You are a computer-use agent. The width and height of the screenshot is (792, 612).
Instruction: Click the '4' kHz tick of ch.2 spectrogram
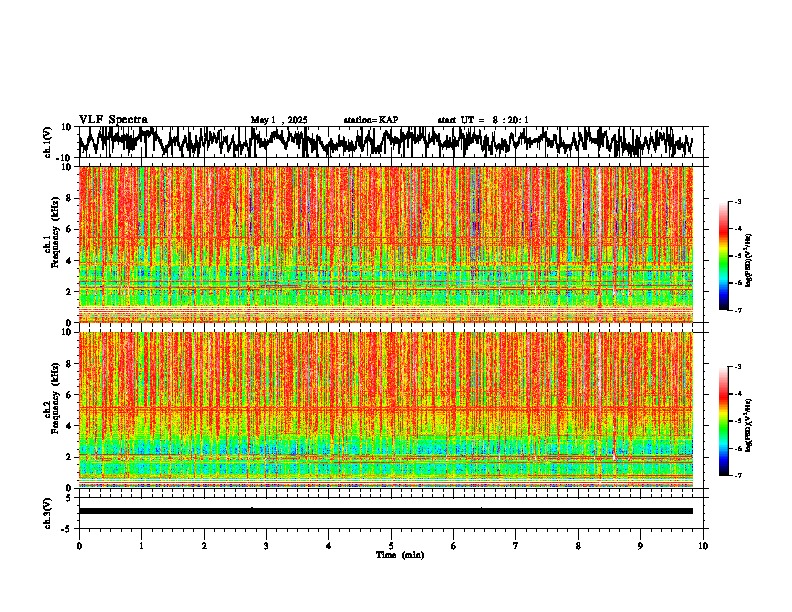[70, 426]
